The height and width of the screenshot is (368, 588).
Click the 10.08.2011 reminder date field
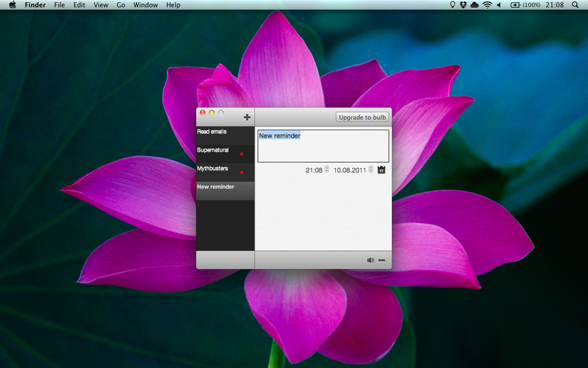click(x=350, y=170)
